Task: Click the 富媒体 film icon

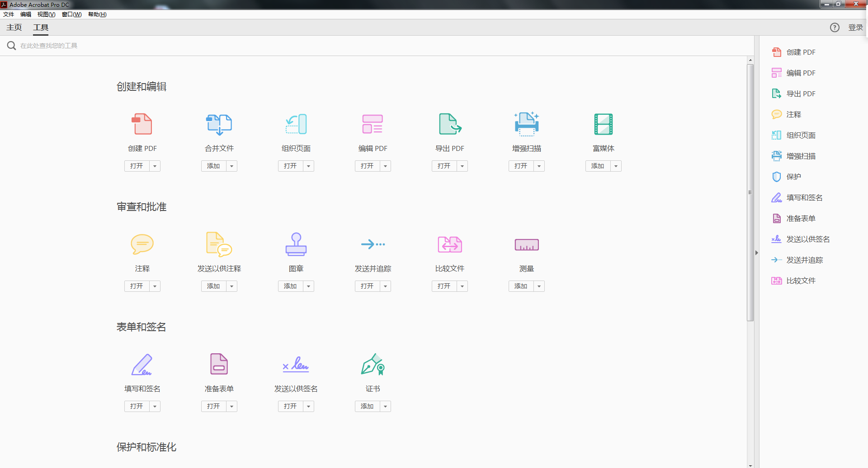Action: click(604, 124)
